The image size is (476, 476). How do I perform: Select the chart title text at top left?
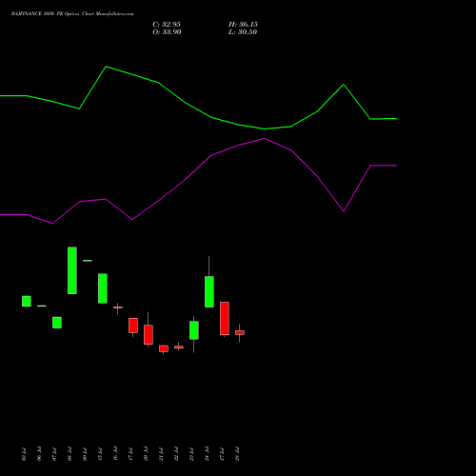pos(72,14)
